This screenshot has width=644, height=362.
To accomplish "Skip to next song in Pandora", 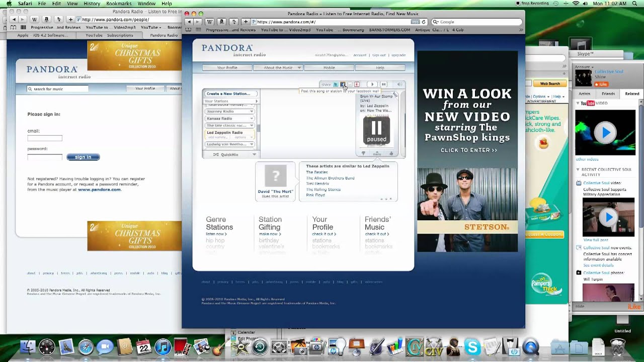I will tap(384, 84).
